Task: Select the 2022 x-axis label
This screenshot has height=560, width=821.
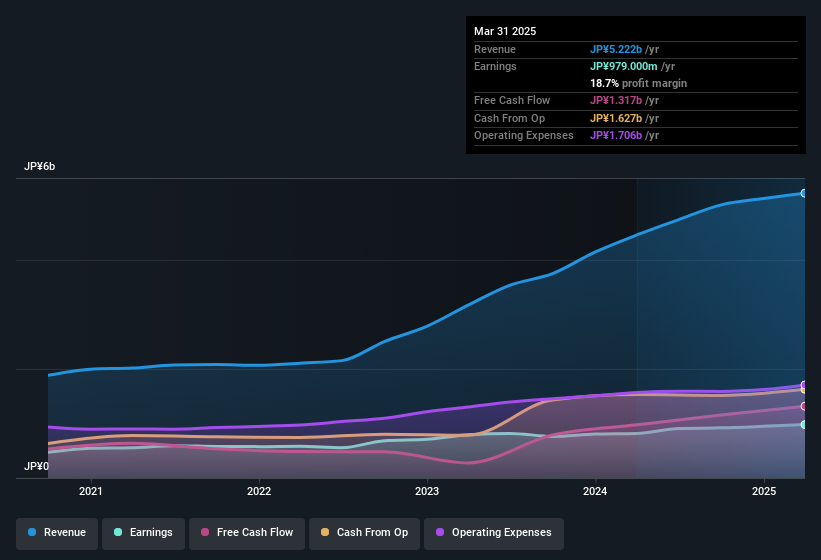Action: 259,491
